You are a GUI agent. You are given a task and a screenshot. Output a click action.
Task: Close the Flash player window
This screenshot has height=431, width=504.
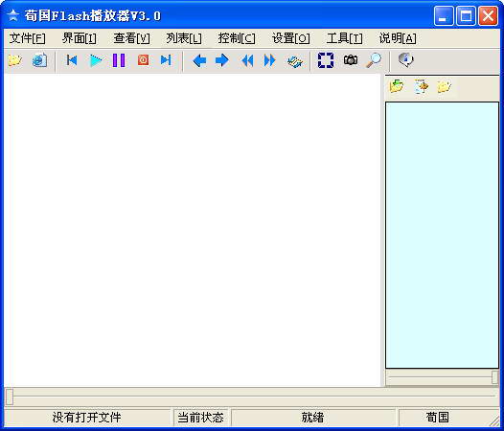(x=488, y=15)
